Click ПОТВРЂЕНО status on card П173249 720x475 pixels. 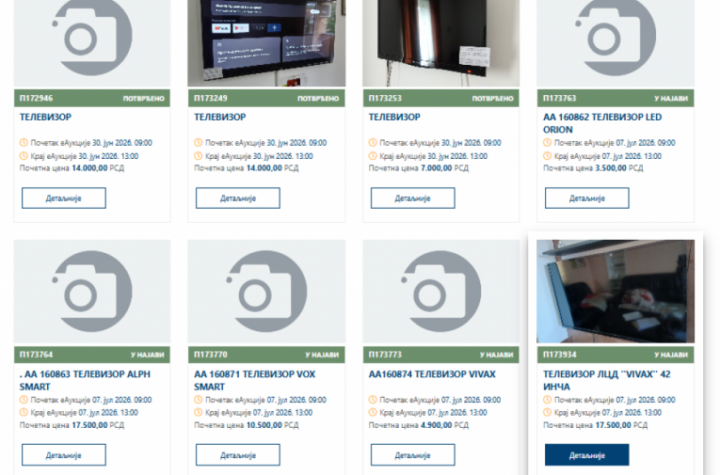318,98
